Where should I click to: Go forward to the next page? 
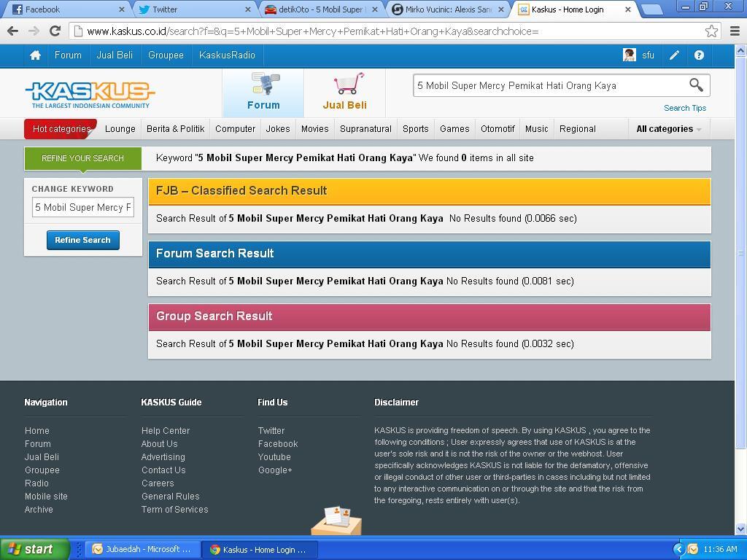34,31
